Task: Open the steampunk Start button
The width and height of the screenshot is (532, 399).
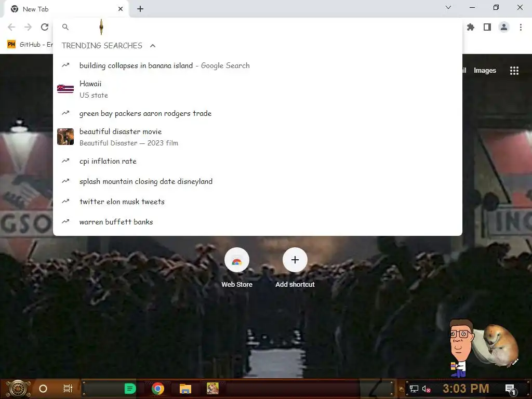Action: [x=18, y=389]
